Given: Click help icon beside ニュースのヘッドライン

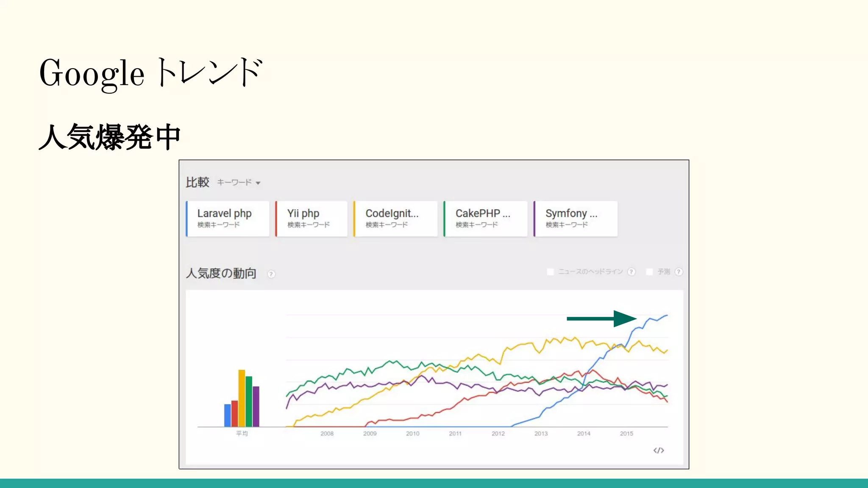Looking at the screenshot, I should [x=632, y=272].
